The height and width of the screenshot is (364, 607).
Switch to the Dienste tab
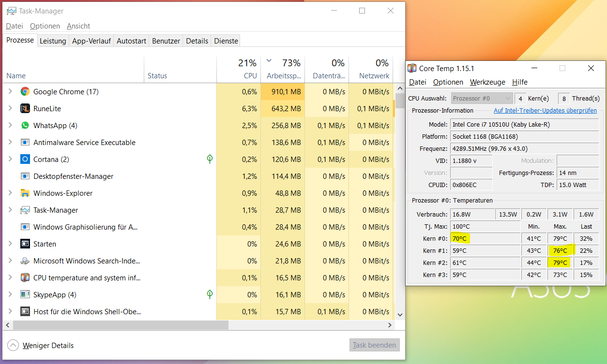click(226, 41)
